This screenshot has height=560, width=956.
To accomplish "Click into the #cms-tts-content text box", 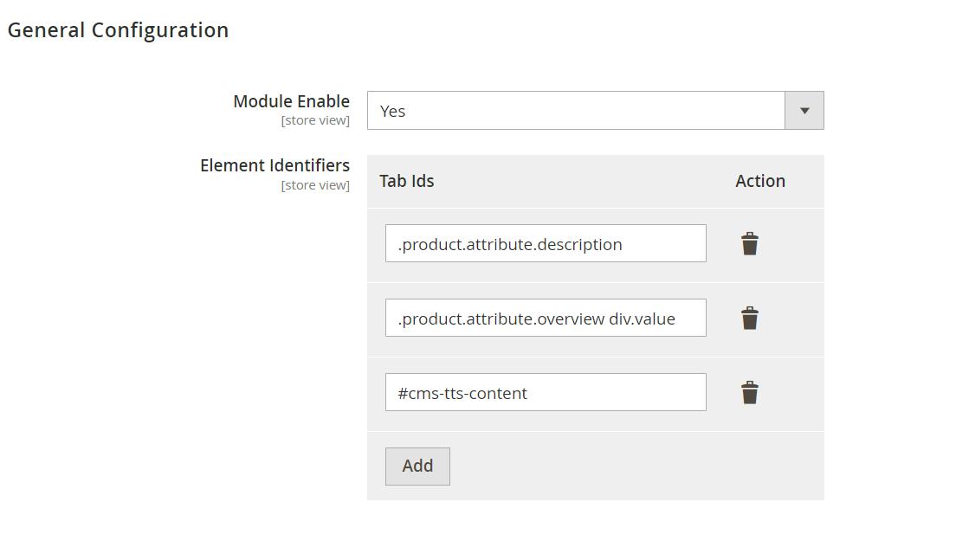I will [546, 393].
